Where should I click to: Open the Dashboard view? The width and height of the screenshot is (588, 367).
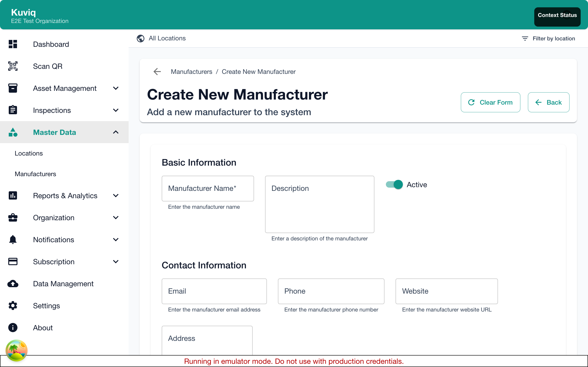(x=51, y=44)
